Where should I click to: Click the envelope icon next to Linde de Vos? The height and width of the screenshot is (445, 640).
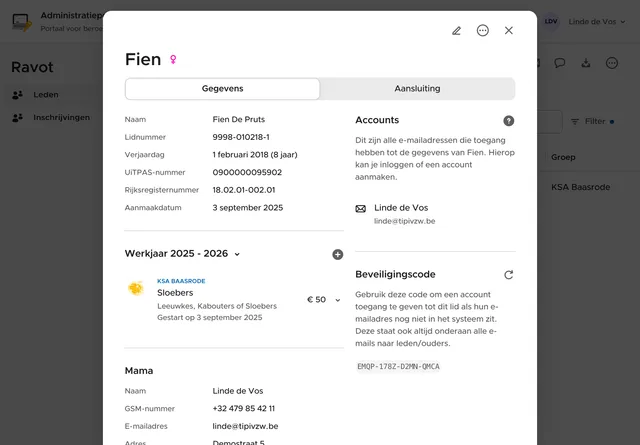point(361,209)
